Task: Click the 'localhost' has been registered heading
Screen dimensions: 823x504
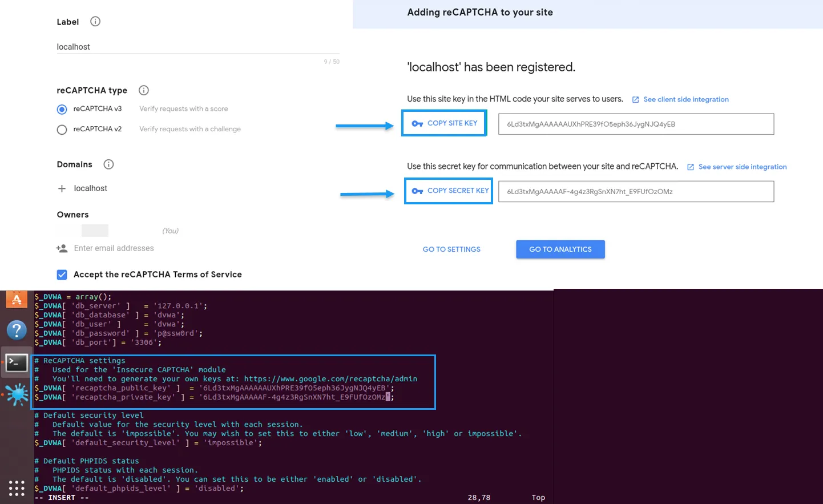Action: click(491, 67)
